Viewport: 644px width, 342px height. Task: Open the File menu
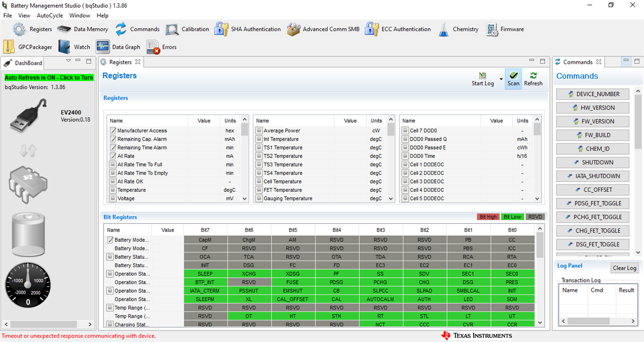(8, 16)
